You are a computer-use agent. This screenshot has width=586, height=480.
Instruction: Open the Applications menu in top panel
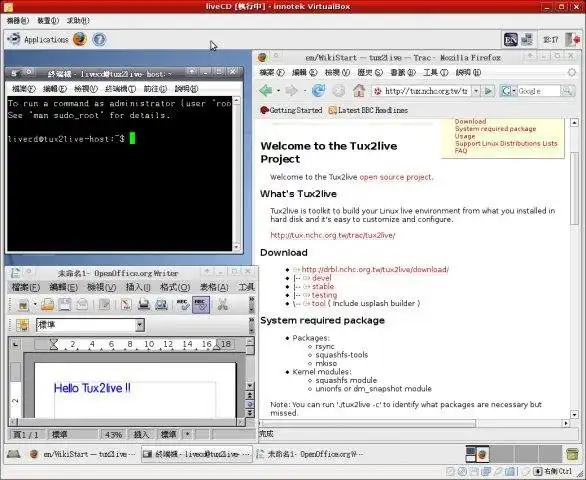(x=38, y=39)
